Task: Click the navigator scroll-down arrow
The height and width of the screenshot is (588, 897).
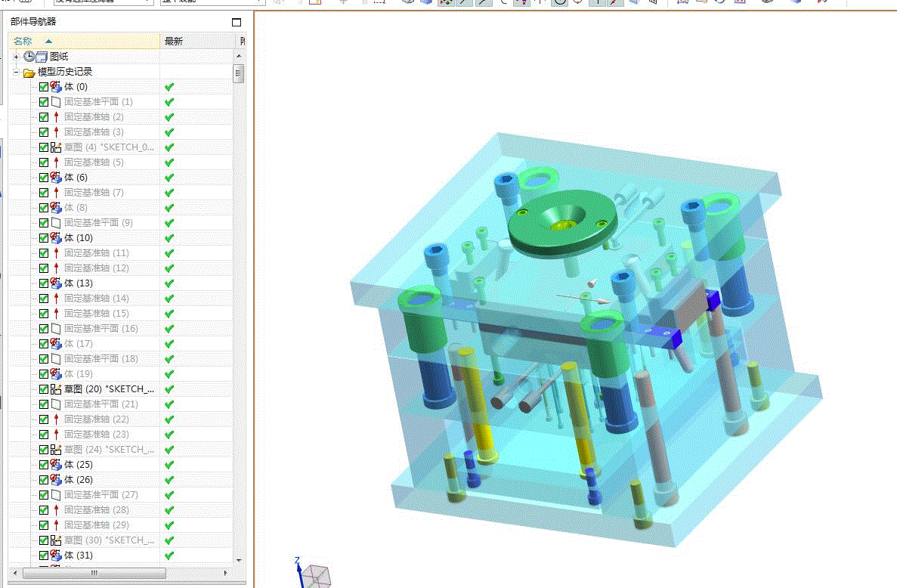Action: [239, 561]
